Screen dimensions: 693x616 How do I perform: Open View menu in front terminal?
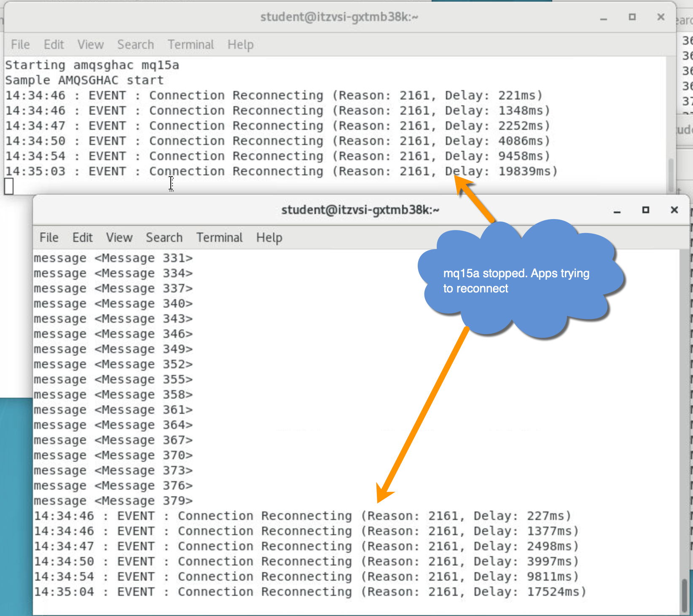(x=119, y=238)
